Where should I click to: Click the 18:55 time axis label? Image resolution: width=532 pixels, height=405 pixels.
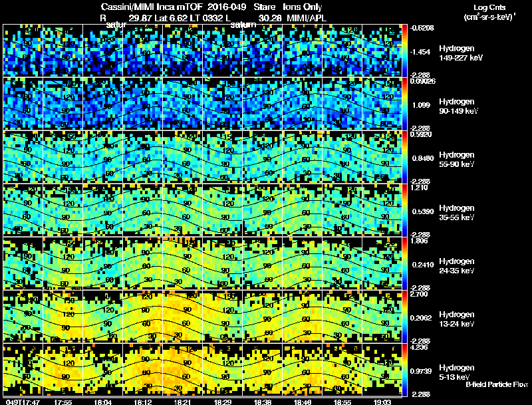click(x=342, y=402)
